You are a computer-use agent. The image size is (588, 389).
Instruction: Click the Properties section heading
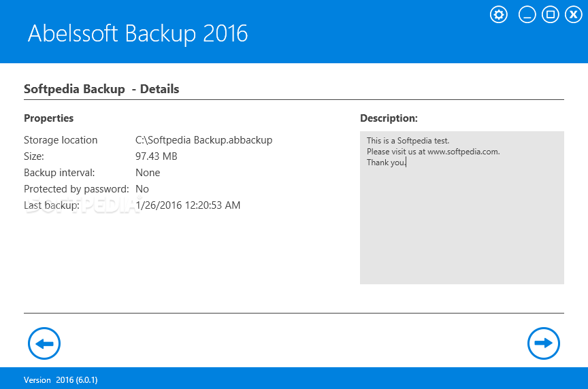pyautogui.click(x=49, y=118)
